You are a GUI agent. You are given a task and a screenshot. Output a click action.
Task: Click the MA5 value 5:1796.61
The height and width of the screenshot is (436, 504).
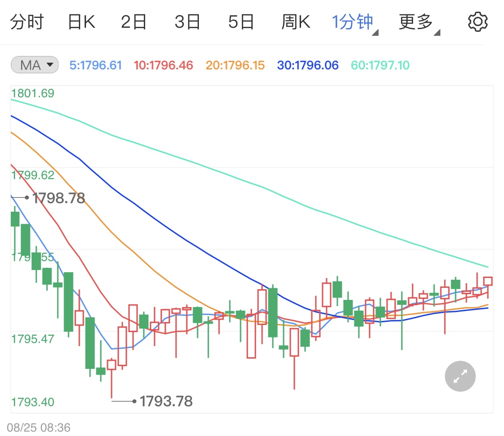95,65
